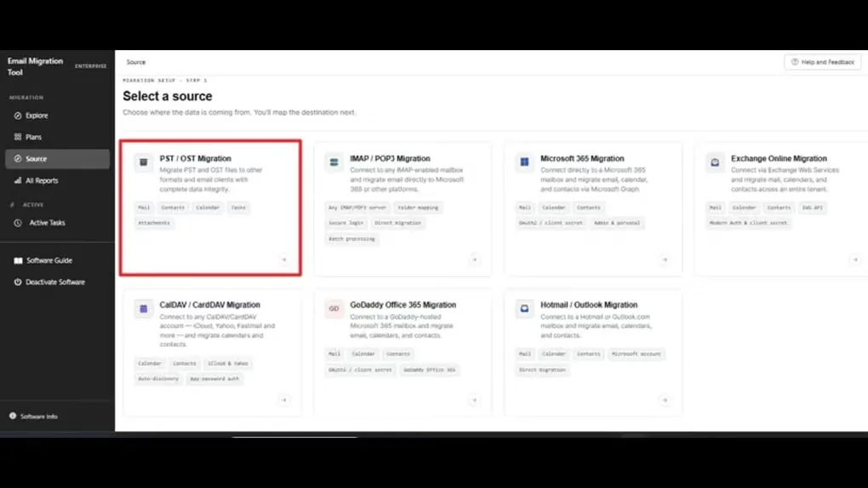Click the Auto-discovery tag
Image resolution: width=868 pixels, height=488 pixels.
(158, 379)
